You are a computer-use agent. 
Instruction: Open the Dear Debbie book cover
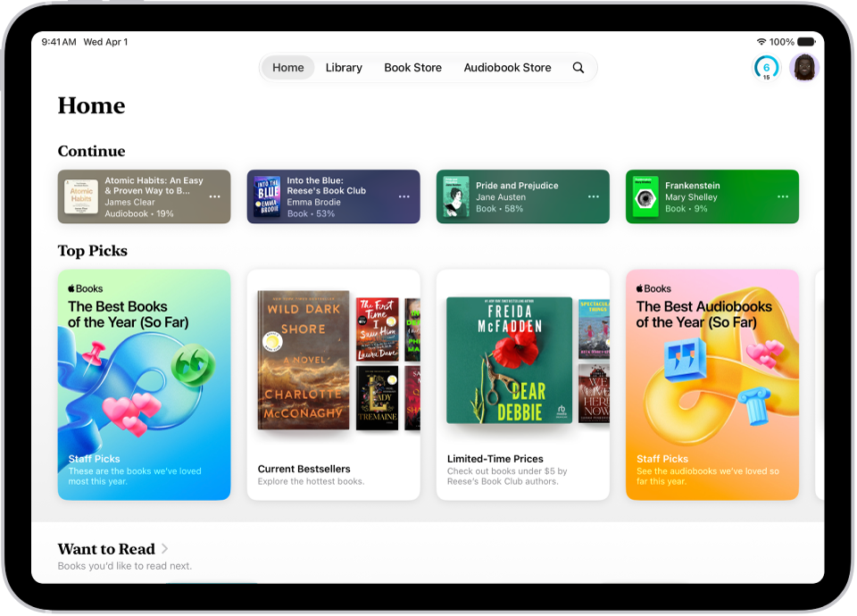click(x=510, y=360)
